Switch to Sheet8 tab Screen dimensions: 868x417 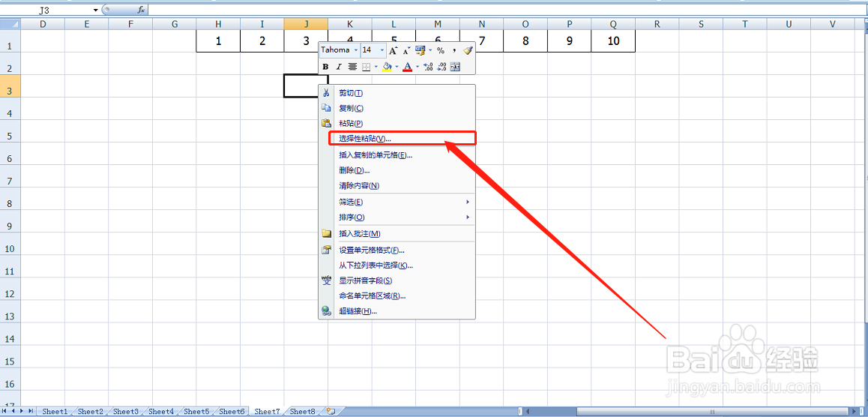point(303,412)
